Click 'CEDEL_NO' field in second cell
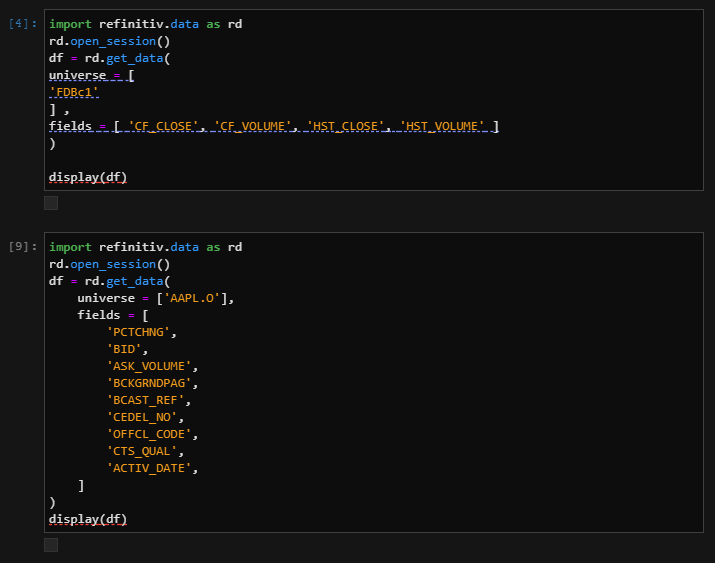 [x=142, y=417]
